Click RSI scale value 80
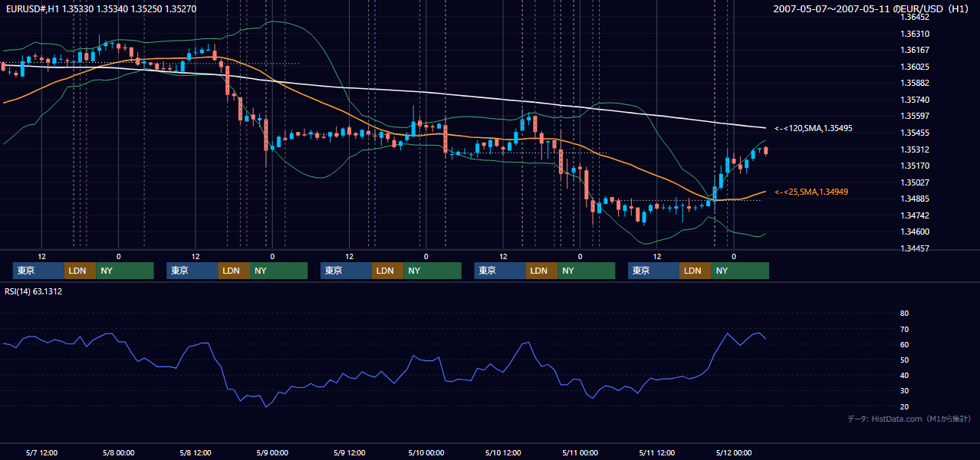Viewport: 980px width, 460px height. click(904, 314)
